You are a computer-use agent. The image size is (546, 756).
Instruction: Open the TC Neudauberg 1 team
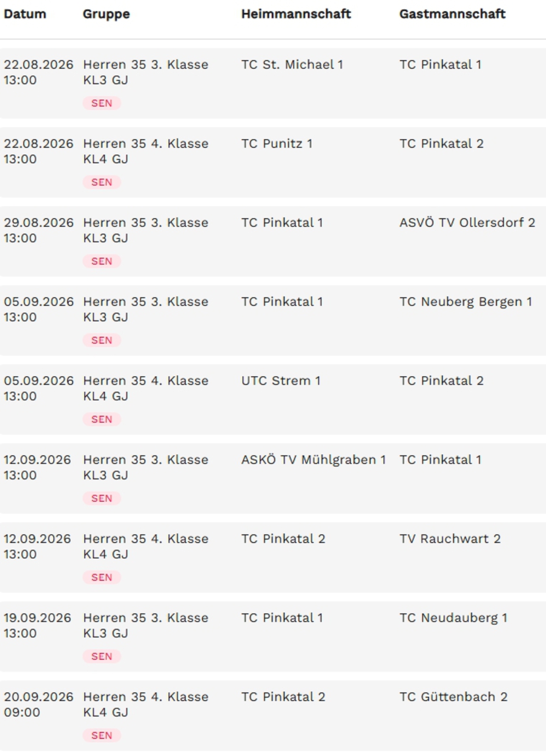tap(453, 618)
